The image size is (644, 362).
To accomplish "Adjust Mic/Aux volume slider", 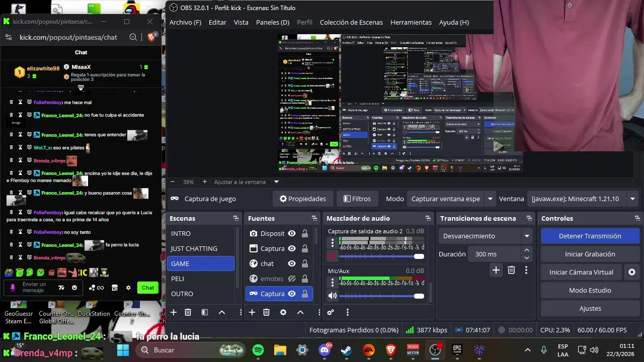I will (x=382, y=296).
